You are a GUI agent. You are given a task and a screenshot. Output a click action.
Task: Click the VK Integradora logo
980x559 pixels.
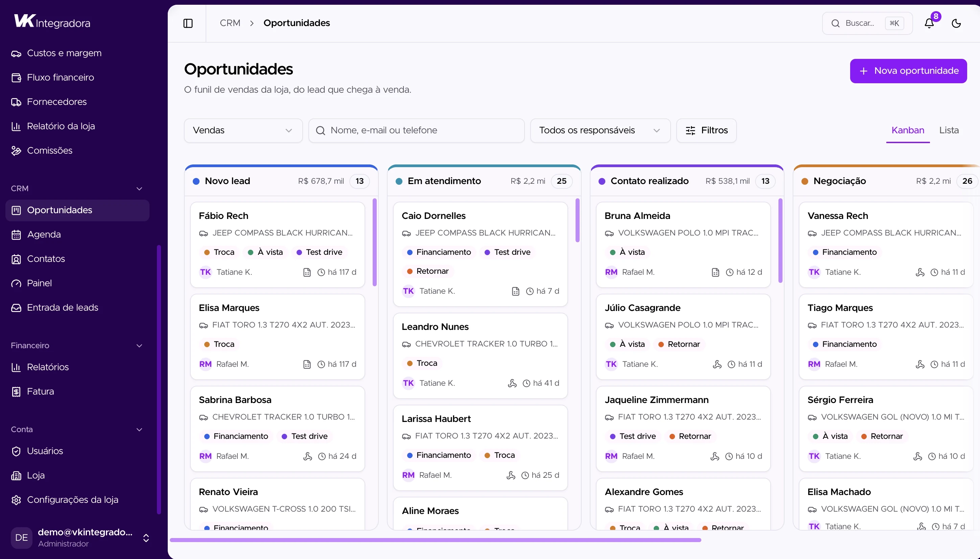coord(52,22)
